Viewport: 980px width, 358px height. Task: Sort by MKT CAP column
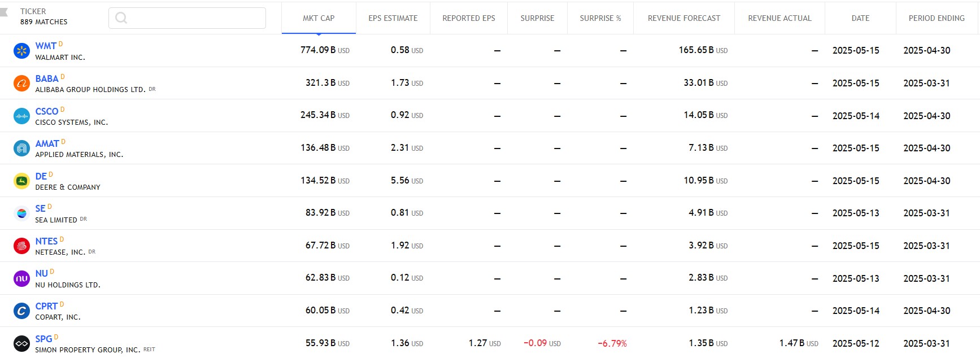point(319,18)
